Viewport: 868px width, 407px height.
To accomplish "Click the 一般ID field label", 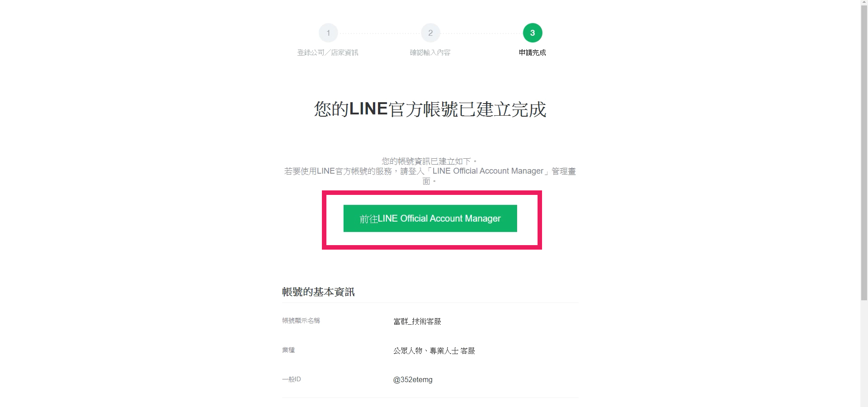I will 292,379.
